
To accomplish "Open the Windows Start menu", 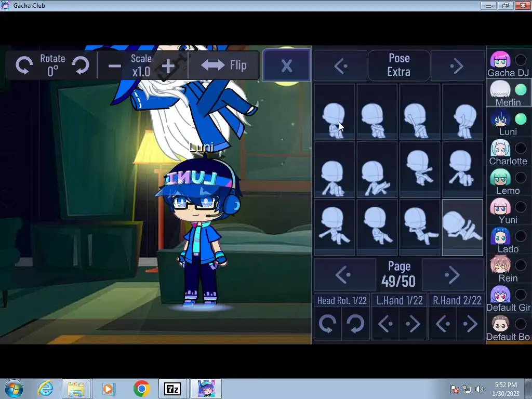I will (14, 389).
